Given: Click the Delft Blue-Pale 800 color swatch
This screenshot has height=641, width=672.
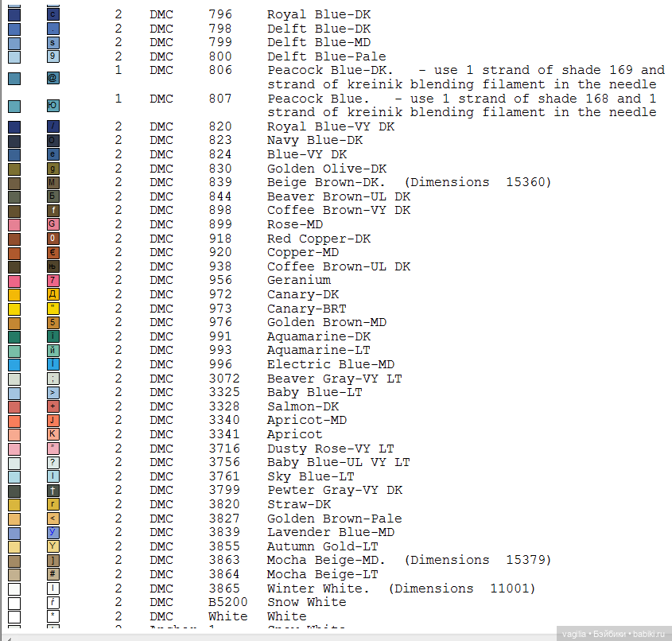Looking at the screenshot, I should [14, 56].
